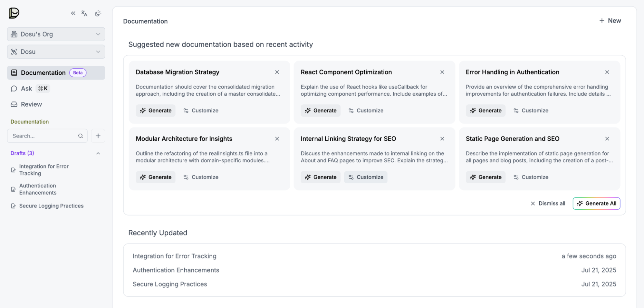This screenshot has height=308, width=644.
Task: Click the plus icon next to the search field
Action: (x=98, y=136)
